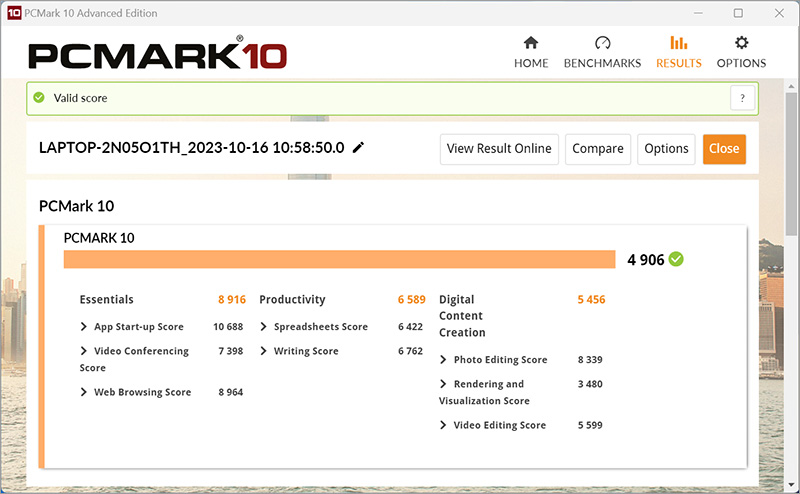Click the orange Close button

724,149
